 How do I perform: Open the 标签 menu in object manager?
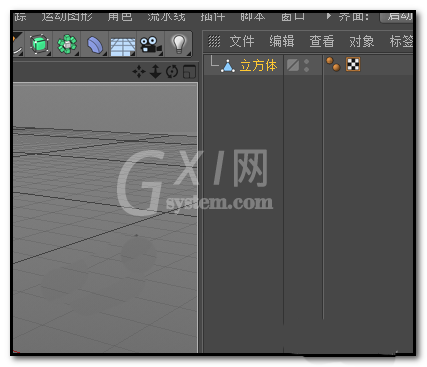[x=401, y=41]
